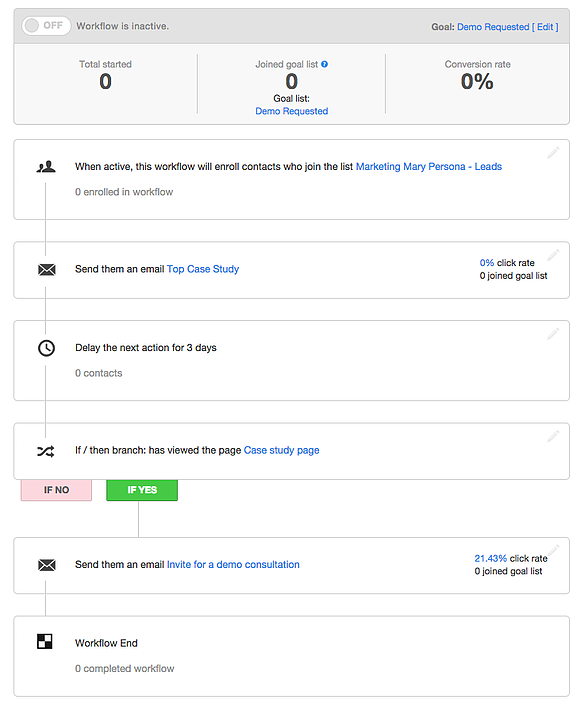Viewport: 581px width, 707px height.
Task: Click the [ Edit ] goal link
Action: [x=545, y=27]
